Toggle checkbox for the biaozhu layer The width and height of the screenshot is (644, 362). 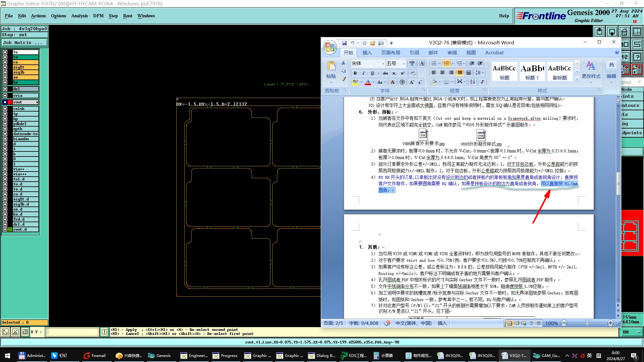(5, 139)
